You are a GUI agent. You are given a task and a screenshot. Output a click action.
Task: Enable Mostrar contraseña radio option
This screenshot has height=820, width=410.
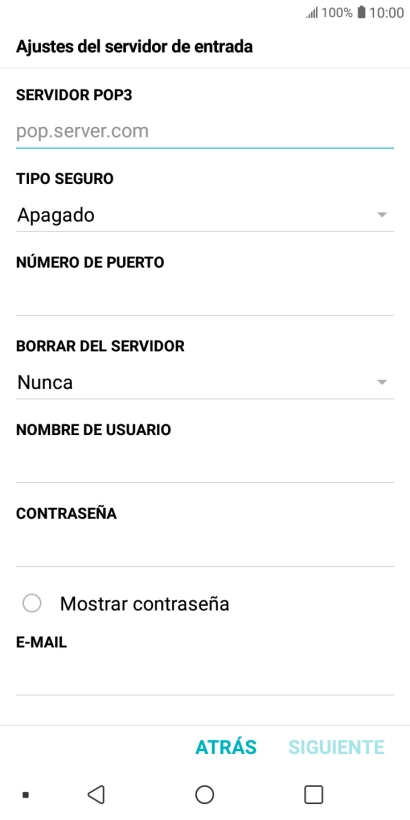click(32, 603)
